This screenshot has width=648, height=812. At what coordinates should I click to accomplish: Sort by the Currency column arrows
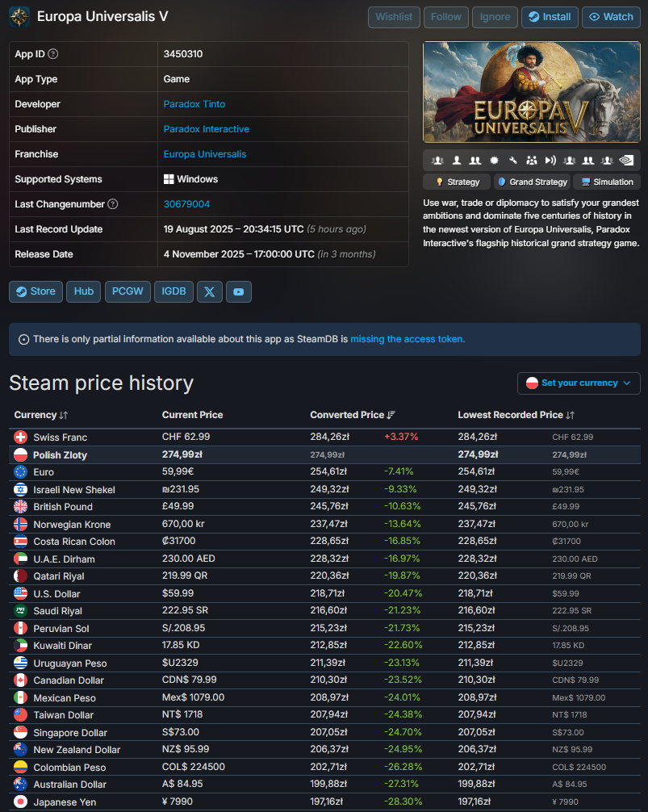point(63,416)
